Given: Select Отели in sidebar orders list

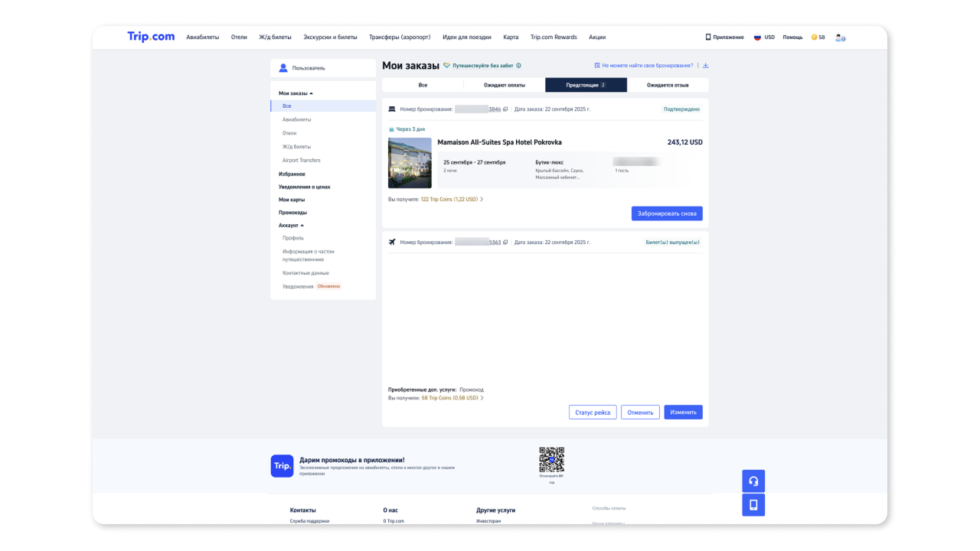Looking at the screenshot, I should coord(289,133).
